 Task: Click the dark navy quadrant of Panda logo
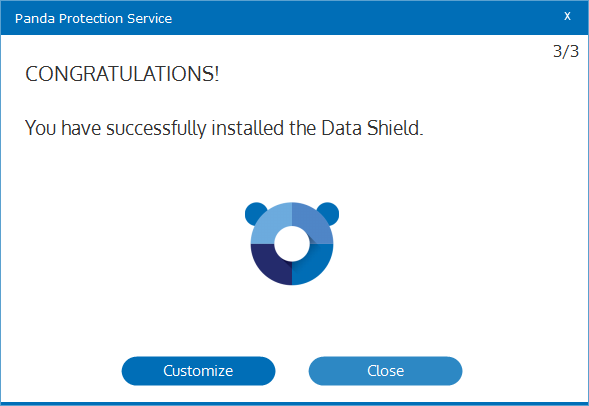pos(267,265)
